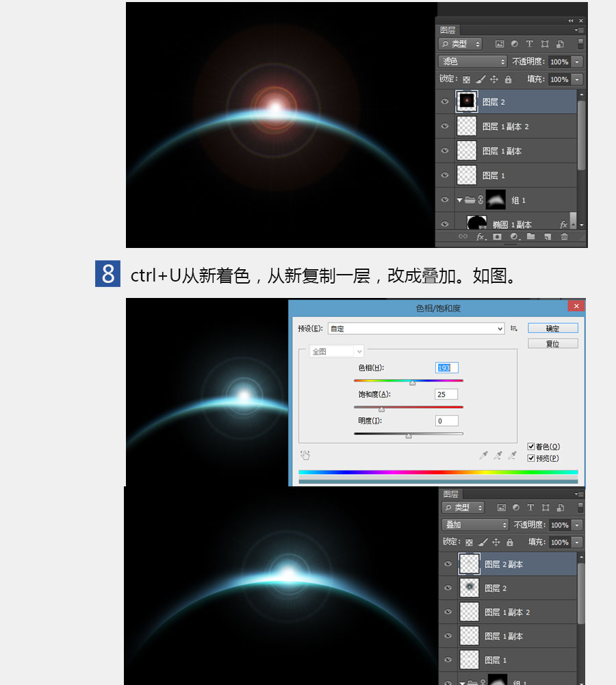Click the 色相 hue slider handle

[412, 383]
